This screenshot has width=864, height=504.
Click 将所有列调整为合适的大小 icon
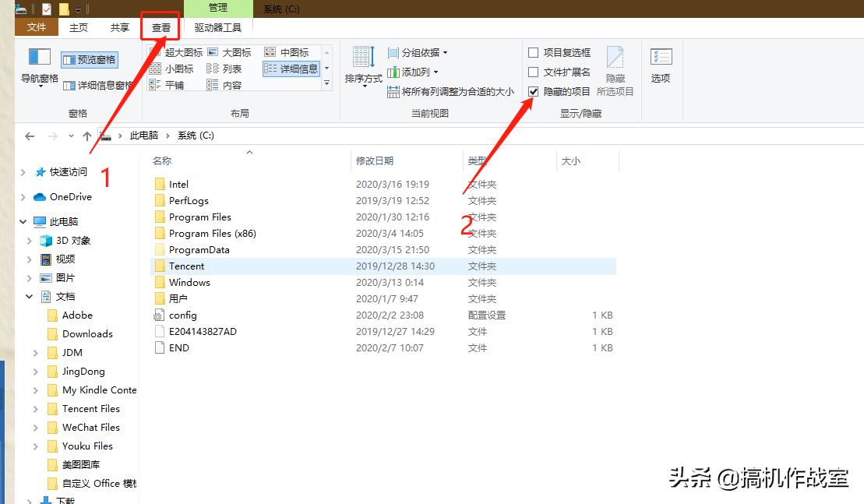[x=393, y=91]
